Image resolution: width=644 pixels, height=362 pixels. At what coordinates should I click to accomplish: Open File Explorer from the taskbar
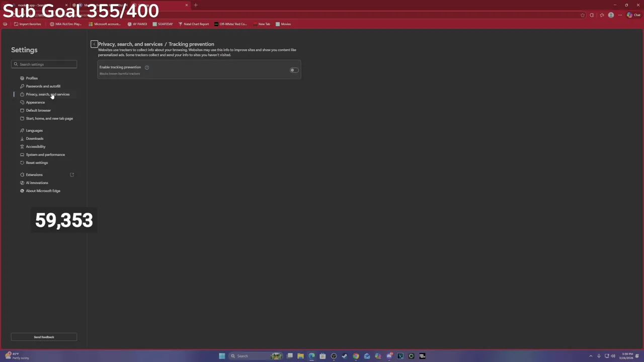300,356
